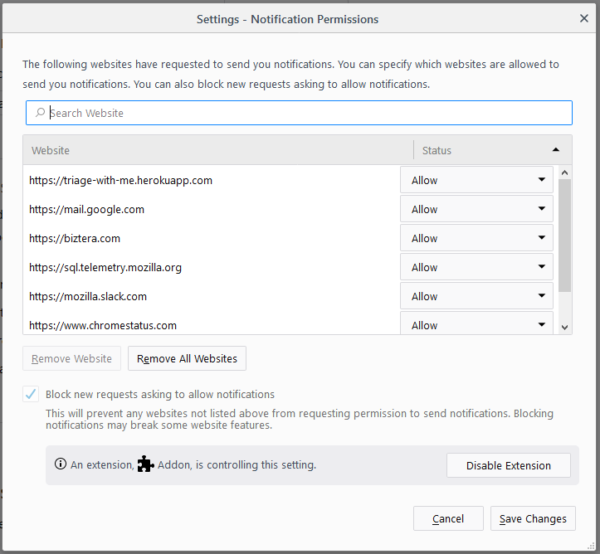
Task: Close the Notification Permissions dialog
Action: (x=584, y=18)
